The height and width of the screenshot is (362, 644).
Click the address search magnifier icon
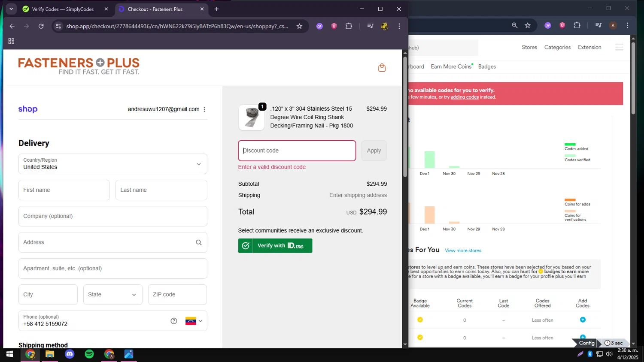click(199, 242)
